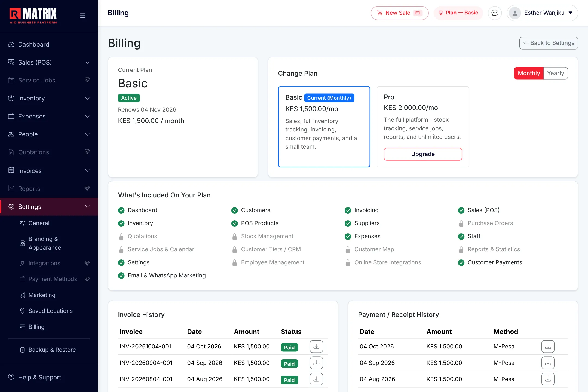
Task: Download invoice INV-20261004-001
Action: coord(316,347)
